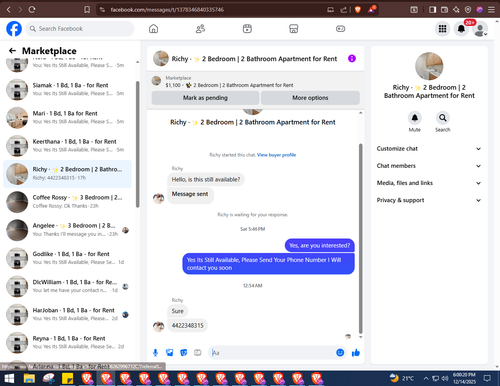Click the Search Facebook field
The width and height of the screenshot is (500, 386).
pos(80,29)
